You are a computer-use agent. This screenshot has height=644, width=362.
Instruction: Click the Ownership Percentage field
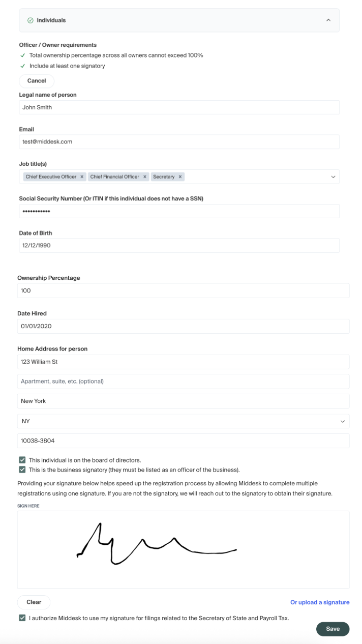tap(183, 291)
